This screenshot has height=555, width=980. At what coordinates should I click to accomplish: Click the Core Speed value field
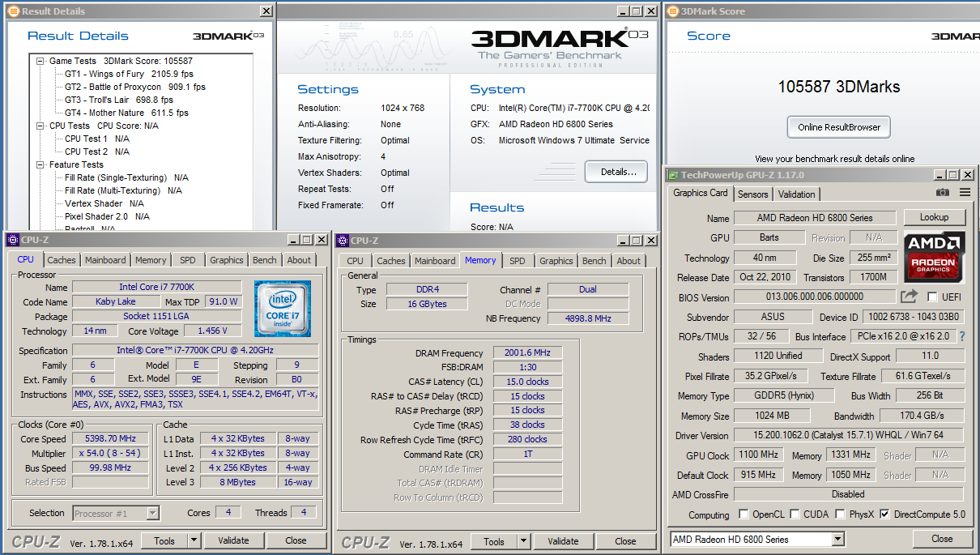click(x=112, y=439)
